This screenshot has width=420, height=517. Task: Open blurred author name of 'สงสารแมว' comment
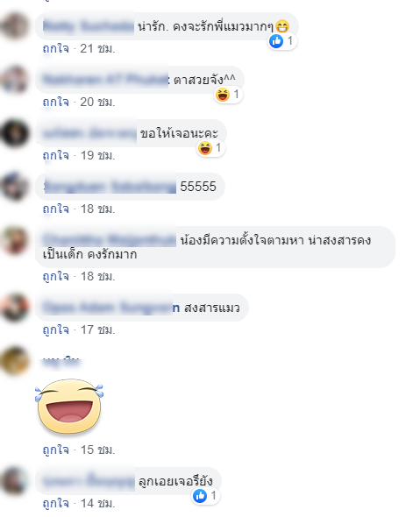(111, 308)
